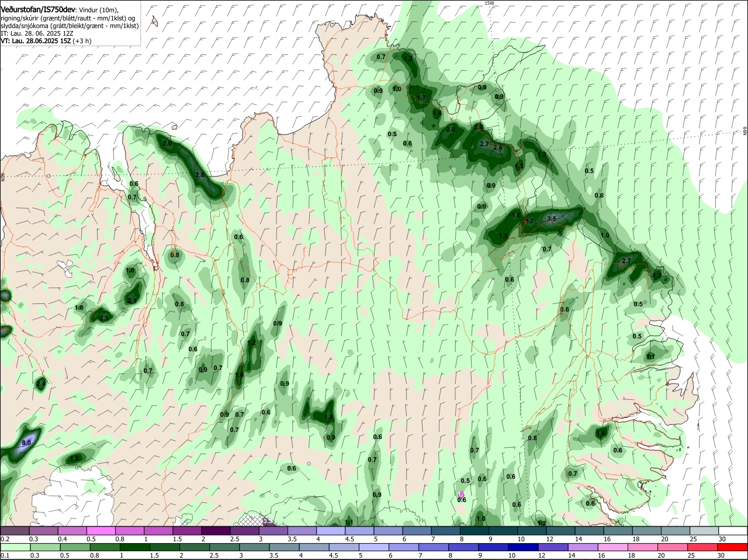Image resolution: width=748 pixels, height=560 pixels.
Task: Click the 0.1 label on the lower scale
Action: 5,555
